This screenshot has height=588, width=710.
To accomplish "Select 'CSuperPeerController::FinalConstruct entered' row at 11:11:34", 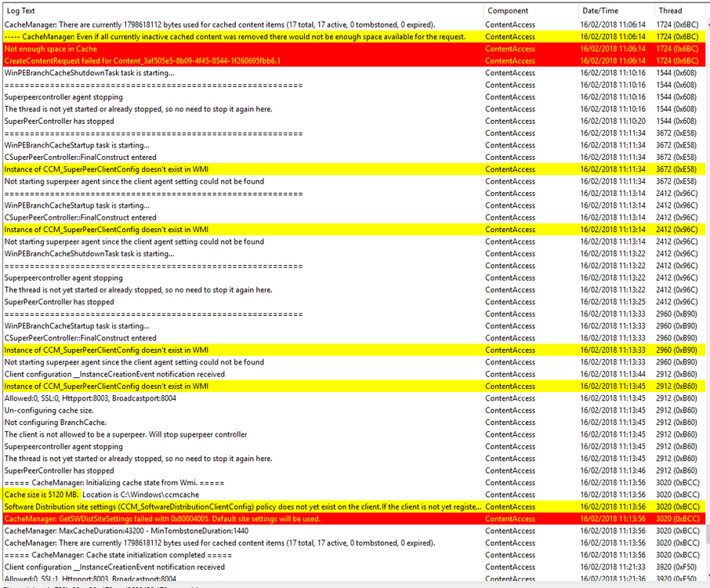I will click(354, 158).
